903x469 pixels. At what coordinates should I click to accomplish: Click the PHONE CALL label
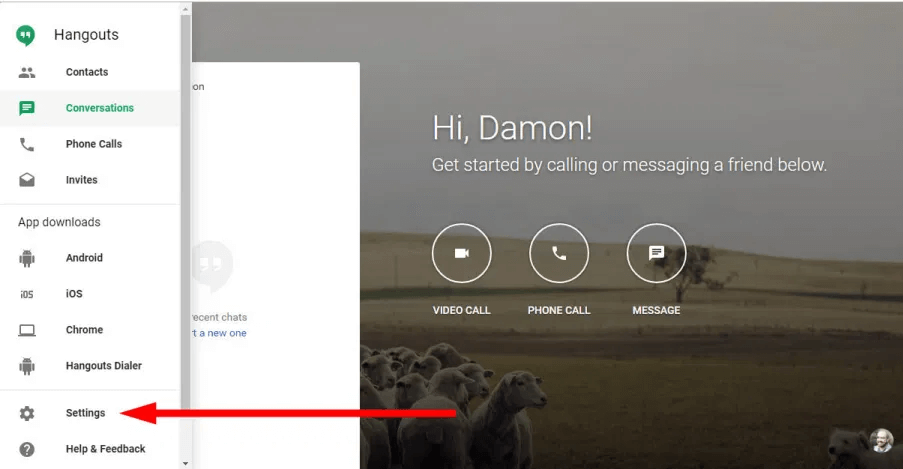[x=559, y=310]
